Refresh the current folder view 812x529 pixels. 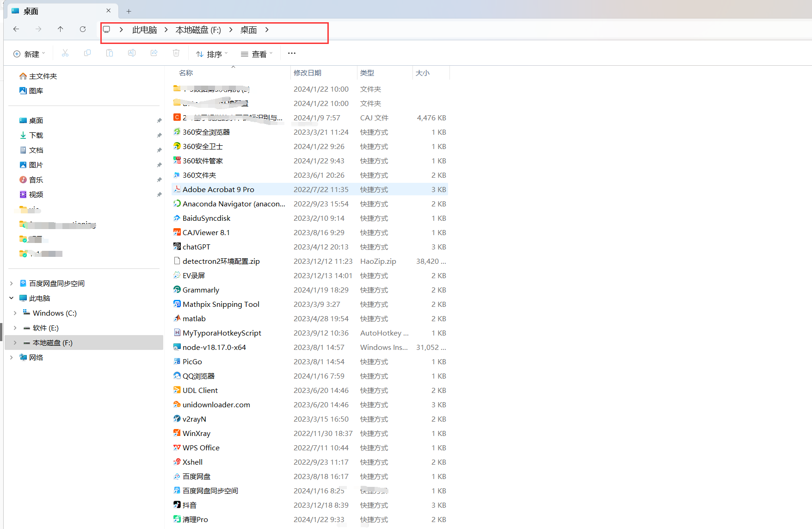coord(83,29)
